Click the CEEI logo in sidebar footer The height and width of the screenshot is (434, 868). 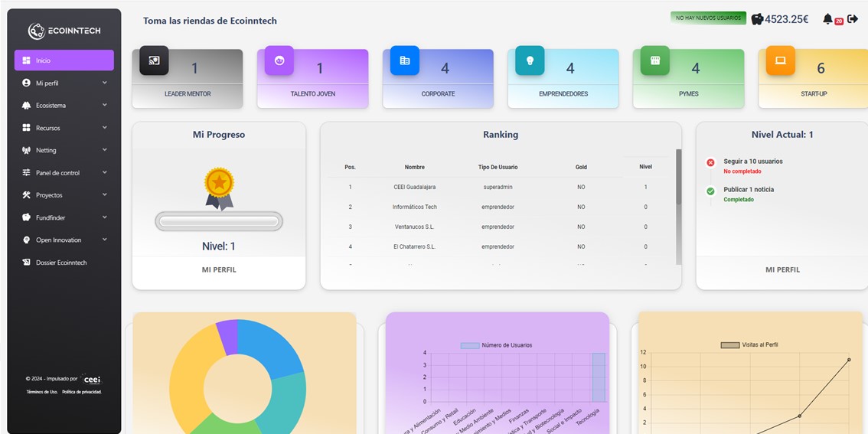click(x=91, y=380)
